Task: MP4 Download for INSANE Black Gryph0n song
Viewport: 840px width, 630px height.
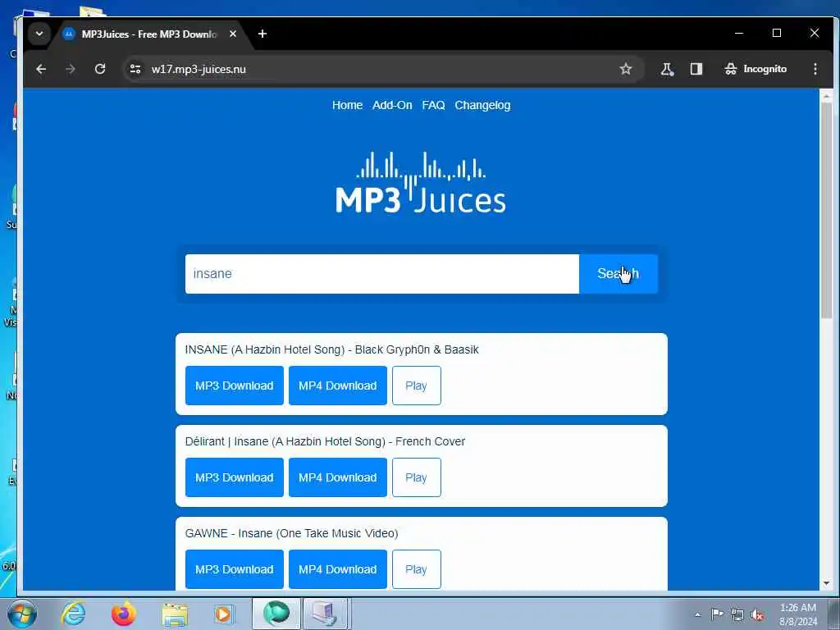Action: 337,386
